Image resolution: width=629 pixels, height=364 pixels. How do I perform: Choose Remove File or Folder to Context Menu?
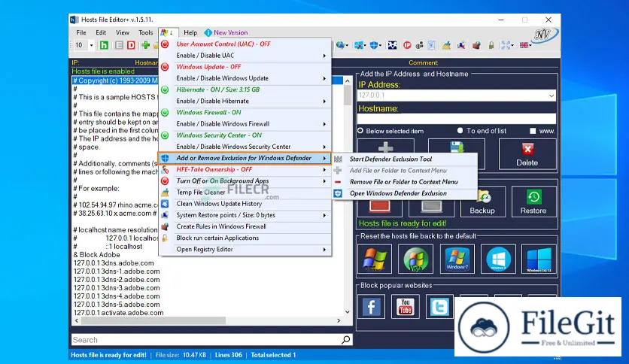(x=405, y=182)
